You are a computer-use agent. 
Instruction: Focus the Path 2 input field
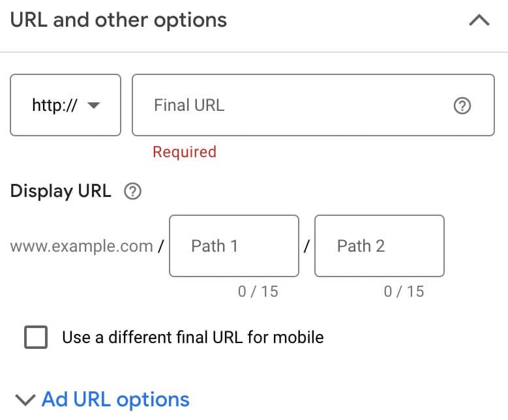point(379,246)
